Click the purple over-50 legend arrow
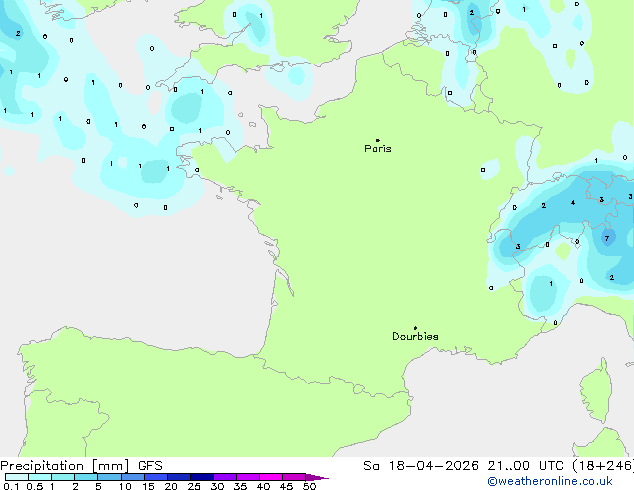 317,477
